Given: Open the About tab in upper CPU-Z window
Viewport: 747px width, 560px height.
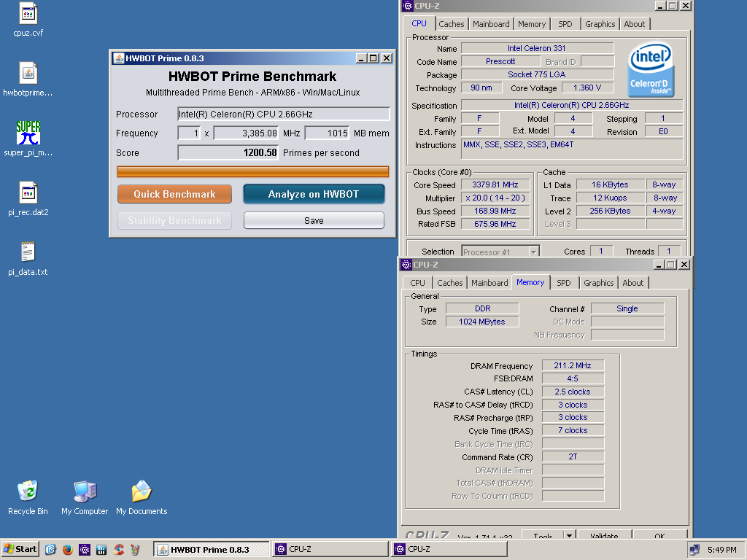Looking at the screenshot, I should pyautogui.click(x=634, y=24).
